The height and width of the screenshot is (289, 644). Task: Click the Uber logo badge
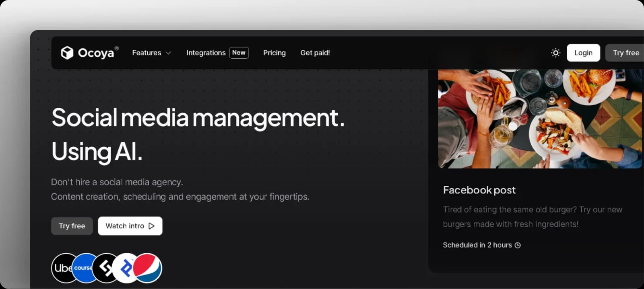[63, 268]
